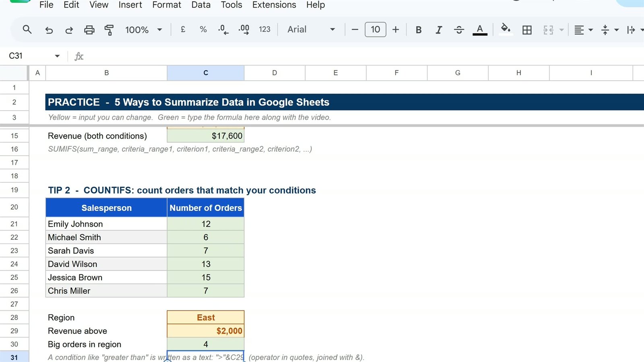
Task: Increase font size with plus button
Action: coord(396,29)
